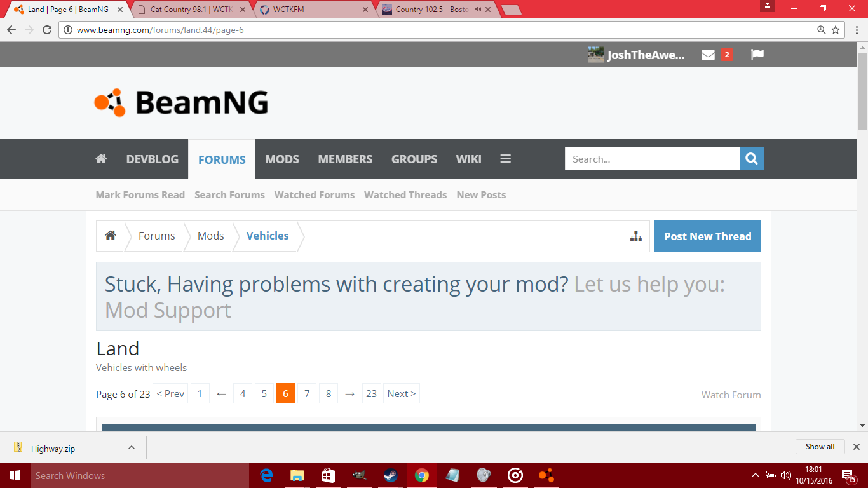Click Watch Forum link
Image resolution: width=868 pixels, height=488 pixels.
tap(731, 395)
